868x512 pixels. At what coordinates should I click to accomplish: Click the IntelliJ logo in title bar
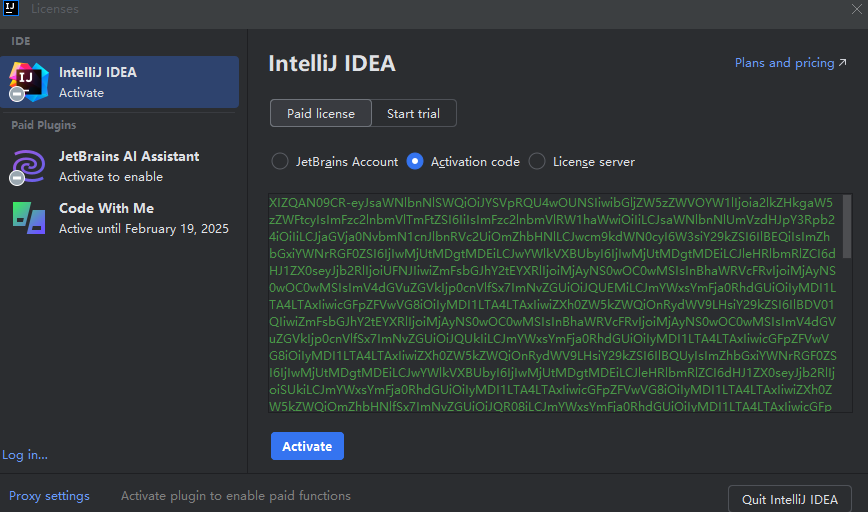(x=9, y=9)
